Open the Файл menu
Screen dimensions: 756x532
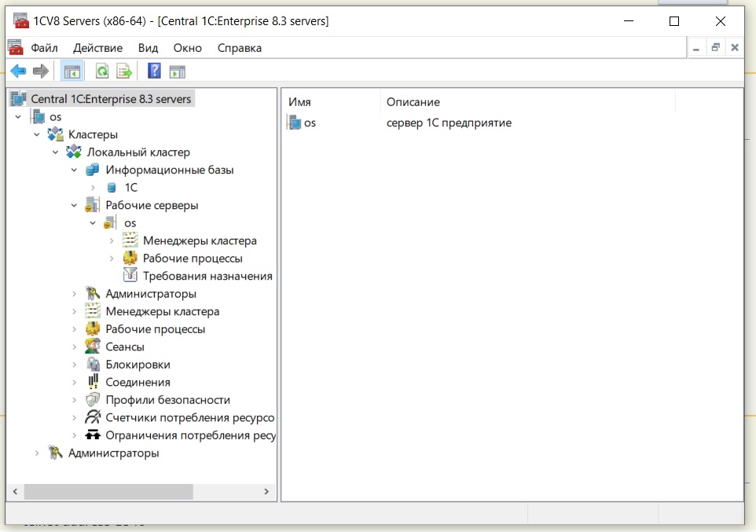pyautogui.click(x=44, y=48)
